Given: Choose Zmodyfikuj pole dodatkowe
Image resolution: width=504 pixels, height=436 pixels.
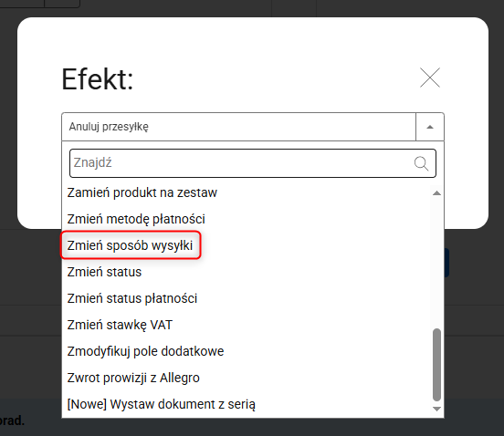Looking at the screenshot, I should pyautogui.click(x=145, y=351).
